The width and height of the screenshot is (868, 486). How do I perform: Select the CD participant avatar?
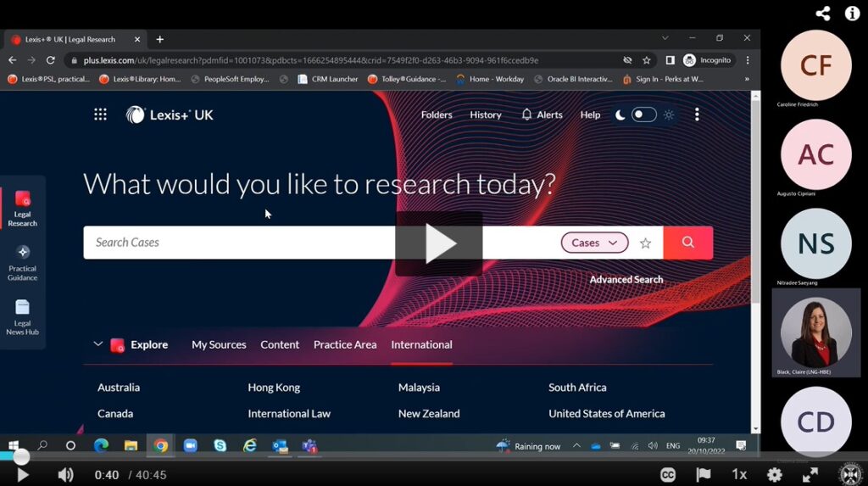point(816,422)
